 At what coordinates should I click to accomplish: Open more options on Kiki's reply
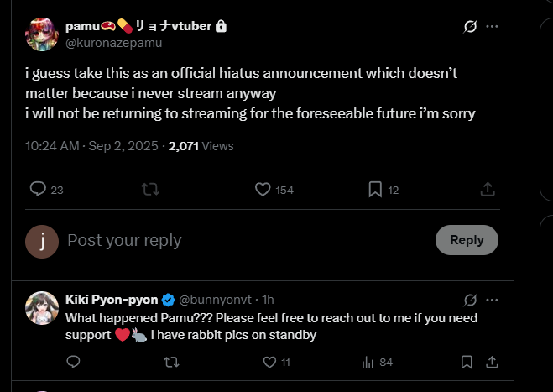point(492,300)
